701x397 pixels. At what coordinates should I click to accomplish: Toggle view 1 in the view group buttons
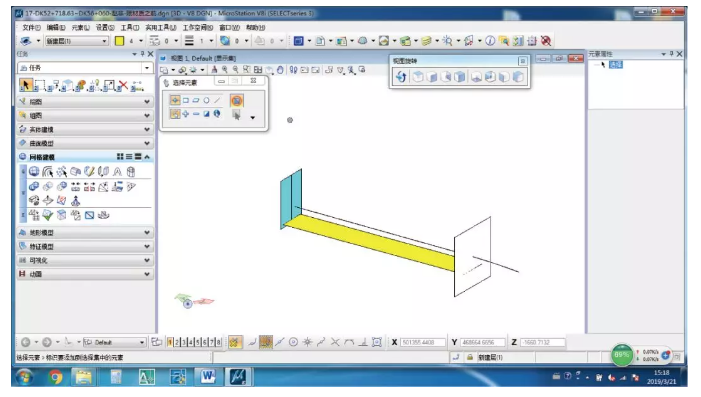pyautogui.click(x=170, y=342)
